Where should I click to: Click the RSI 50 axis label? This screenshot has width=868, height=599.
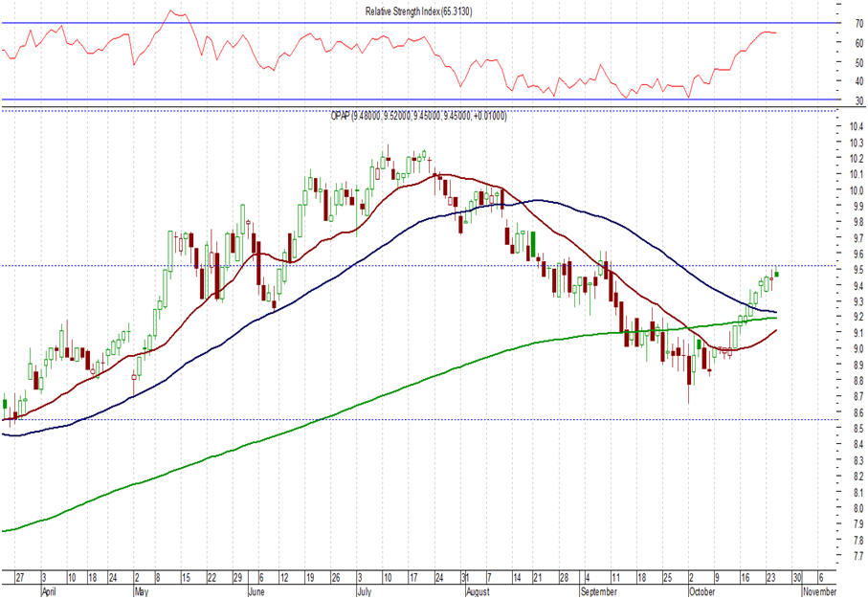[x=859, y=63]
